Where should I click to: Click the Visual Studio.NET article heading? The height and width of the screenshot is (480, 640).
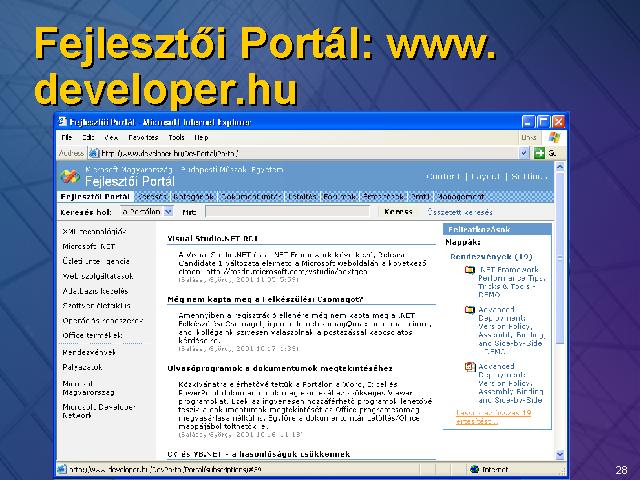(213, 239)
